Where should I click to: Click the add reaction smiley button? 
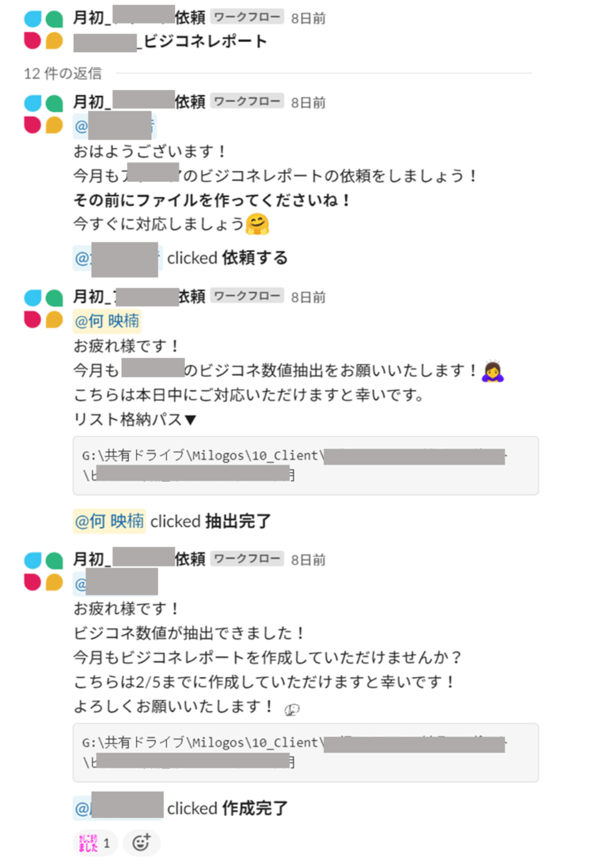click(141, 842)
